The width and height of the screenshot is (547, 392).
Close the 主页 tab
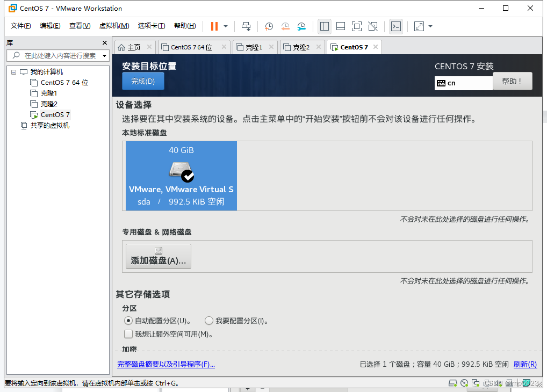pos(149,47)
